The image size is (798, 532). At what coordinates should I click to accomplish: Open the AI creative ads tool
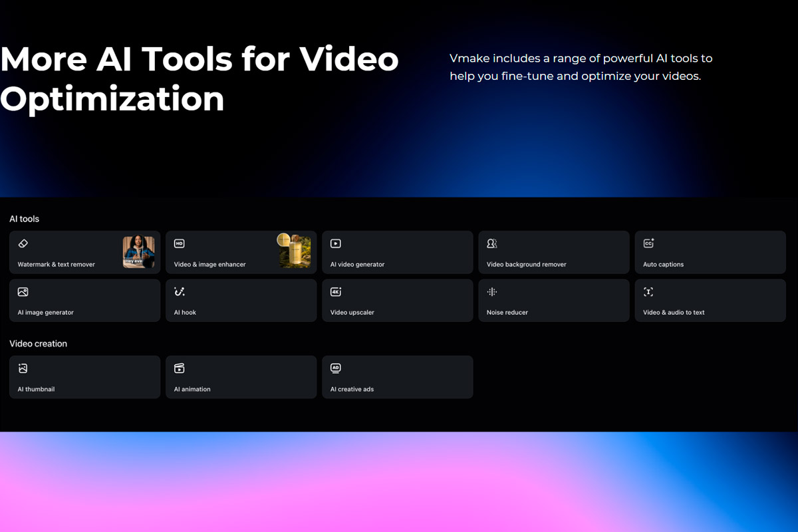click(x=398, y=377)
